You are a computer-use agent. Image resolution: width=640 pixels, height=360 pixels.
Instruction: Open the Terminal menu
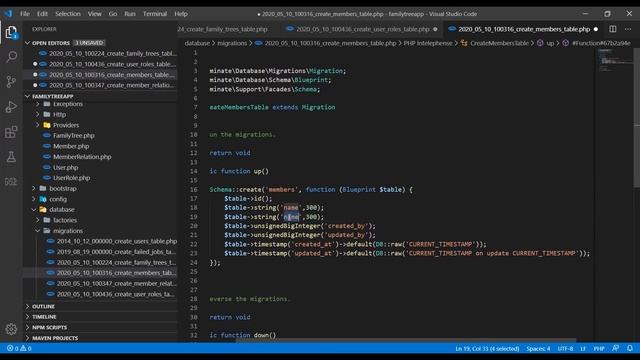pyautogui.click(x=155, y=13)
